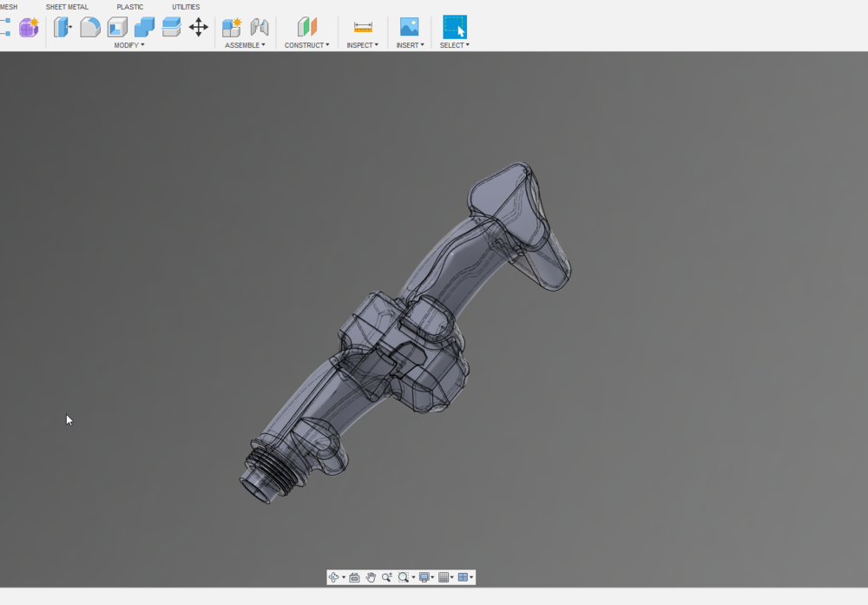Select the Joint tool icon

pos(259,27)
